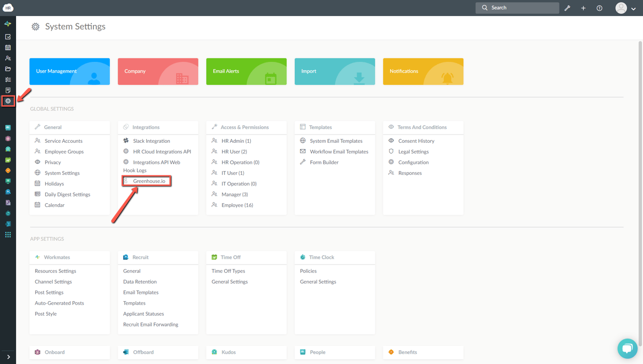The height and width of the screenshot is (364, 643).
Task: Click the plus add icon in header
Action: [x=583, y=8]
